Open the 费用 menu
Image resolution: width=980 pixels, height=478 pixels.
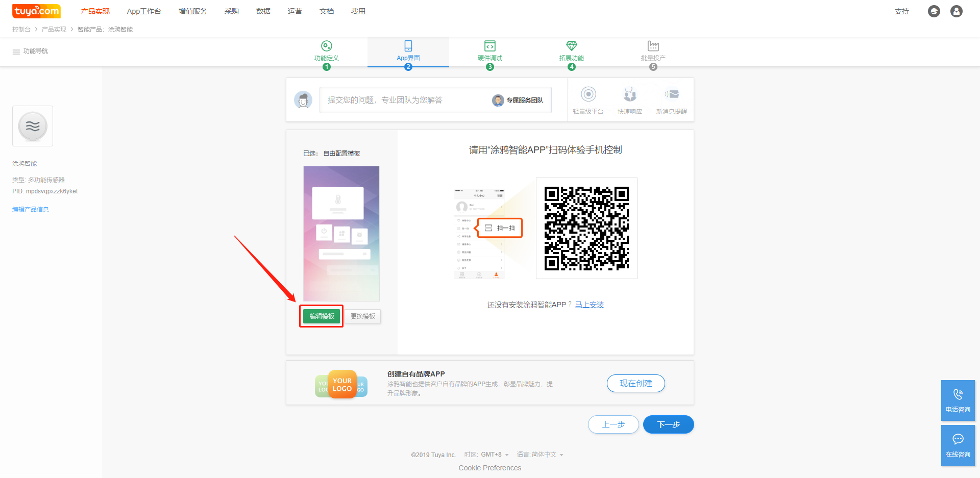coord(358,11)
